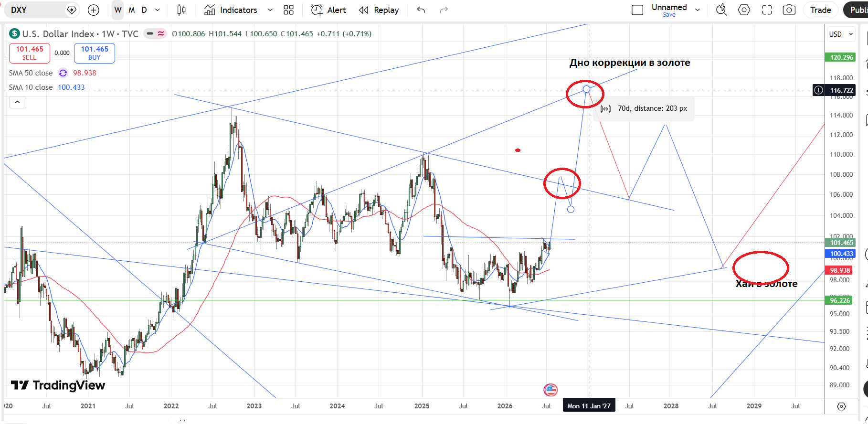This screenshot has height=426, width=868.
Task: Expand the timeframe list chevron after D
Action: point(158,10)
